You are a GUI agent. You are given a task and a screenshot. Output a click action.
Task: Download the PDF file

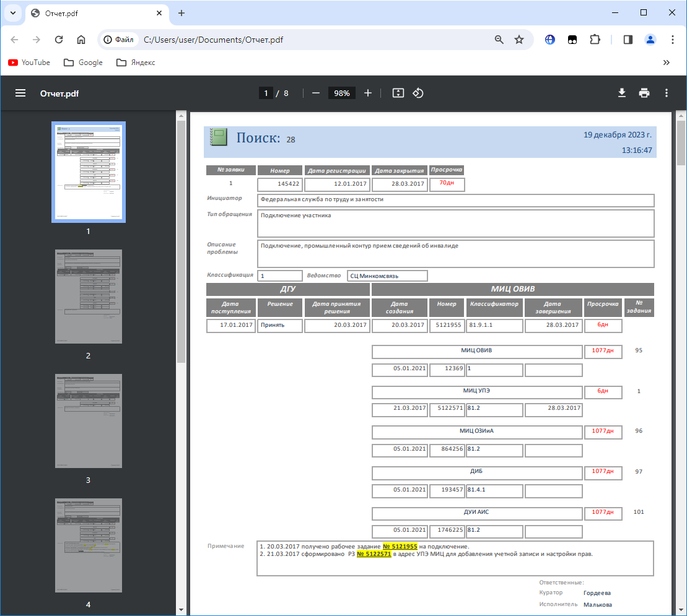click(x=622, y=93)
